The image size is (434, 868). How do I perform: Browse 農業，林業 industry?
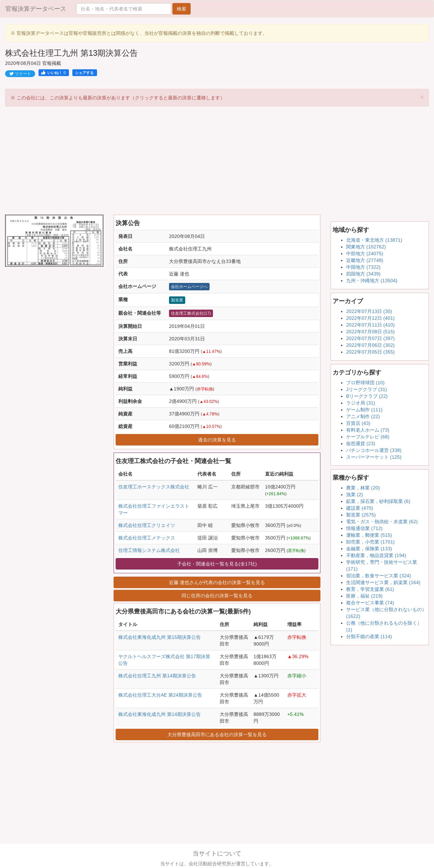pos(363,488)
